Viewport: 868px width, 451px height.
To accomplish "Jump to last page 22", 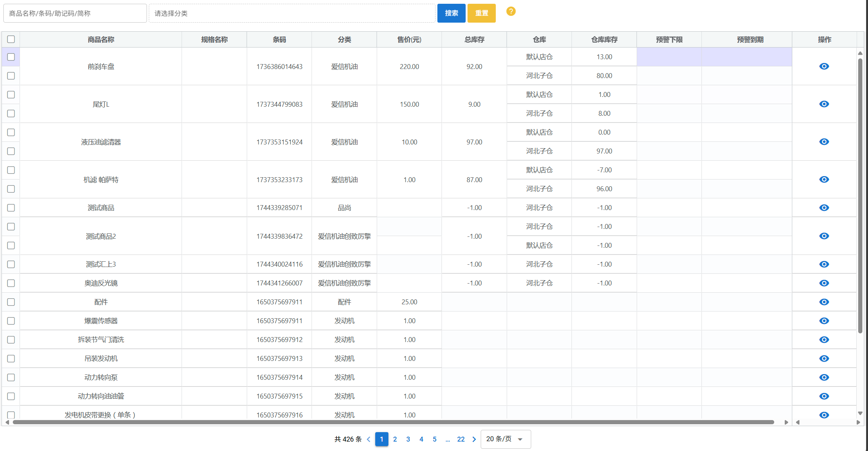I will point(461,439).
